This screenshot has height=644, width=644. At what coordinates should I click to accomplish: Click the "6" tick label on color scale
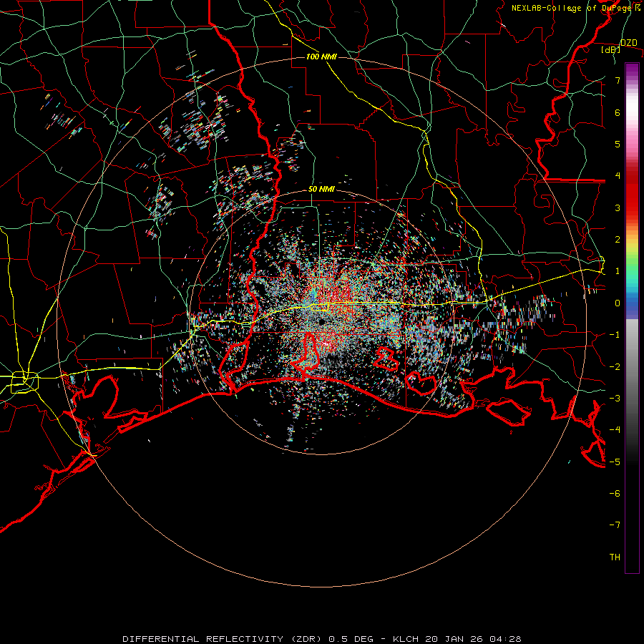tap(618, 112)
